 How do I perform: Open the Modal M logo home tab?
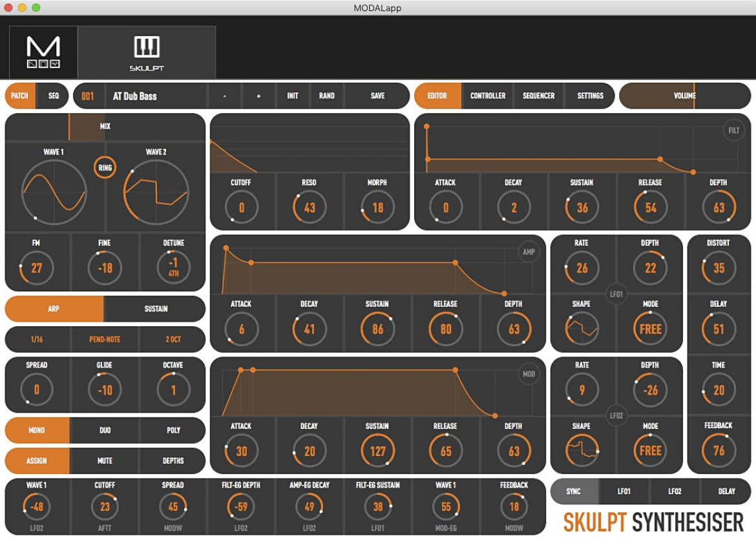43,52
